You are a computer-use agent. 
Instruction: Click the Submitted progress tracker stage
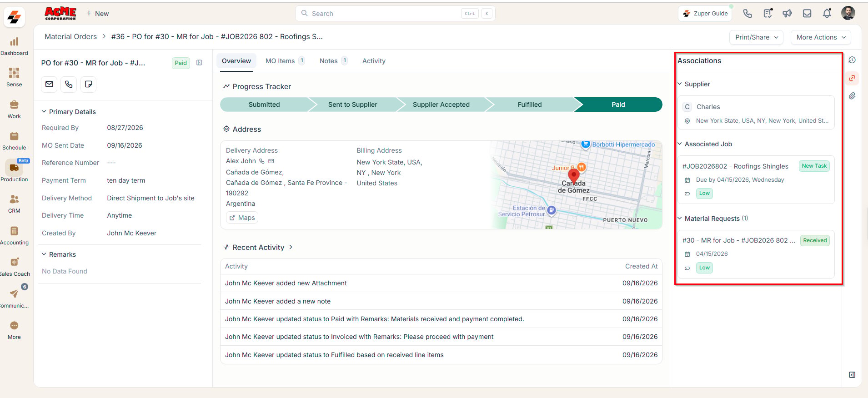pos(264,104)
